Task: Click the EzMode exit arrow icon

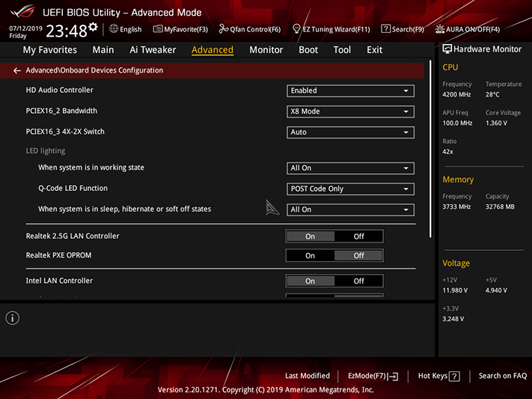Action: click(x=394, y=377)
